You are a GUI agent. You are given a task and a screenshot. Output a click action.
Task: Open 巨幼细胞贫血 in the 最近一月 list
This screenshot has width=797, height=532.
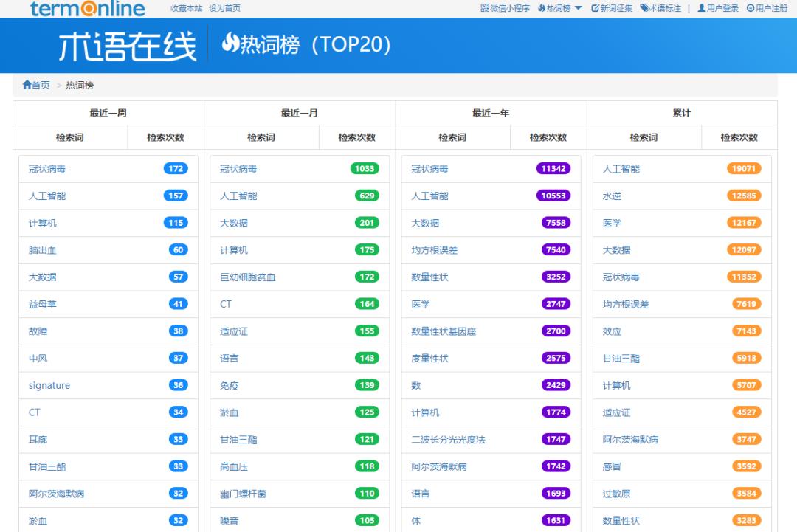tap(247, 277)
